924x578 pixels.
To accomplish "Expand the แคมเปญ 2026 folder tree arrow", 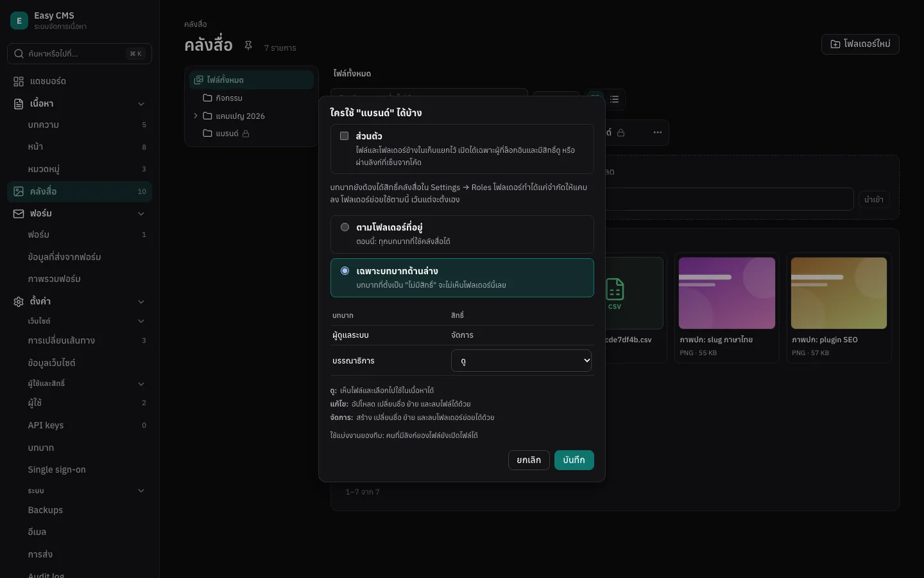I will (x=196, y=116).
